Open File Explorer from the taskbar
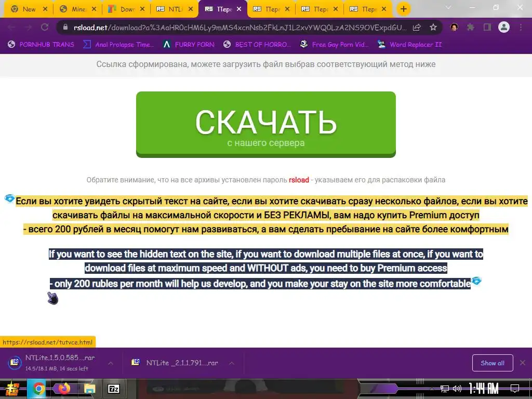Viewport: 532px width, 399px height. click(x=89, y=389)
